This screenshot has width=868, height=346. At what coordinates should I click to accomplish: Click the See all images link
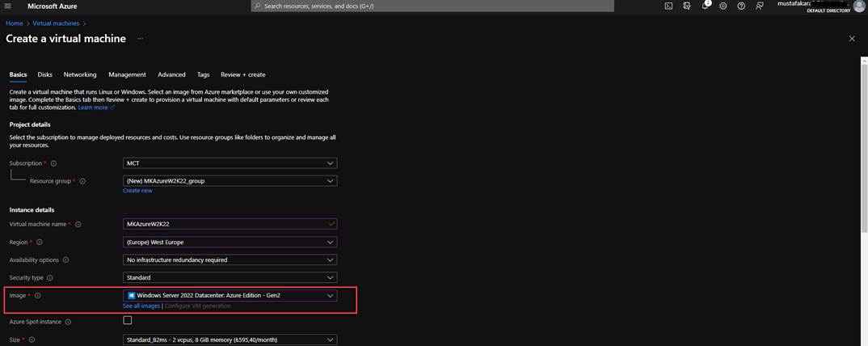coord(141,306)
